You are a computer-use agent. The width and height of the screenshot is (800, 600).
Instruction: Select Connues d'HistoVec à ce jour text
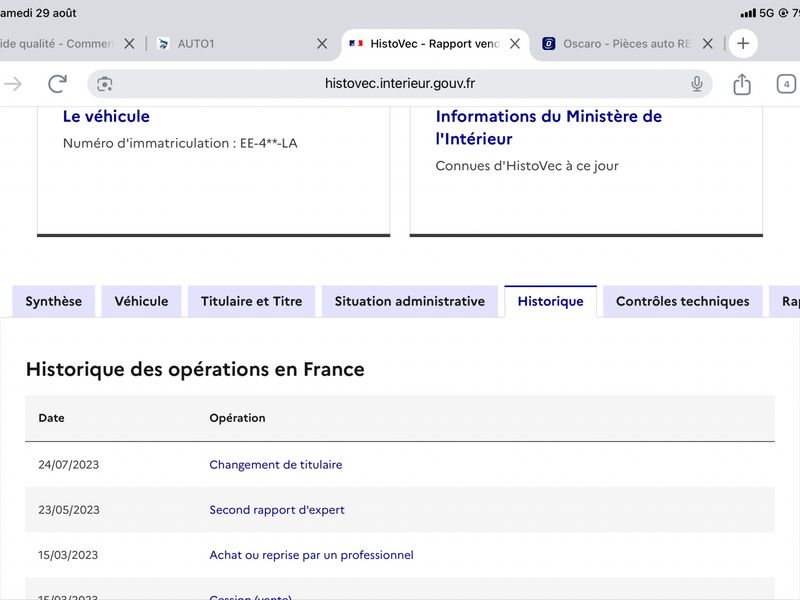[527, 166]
